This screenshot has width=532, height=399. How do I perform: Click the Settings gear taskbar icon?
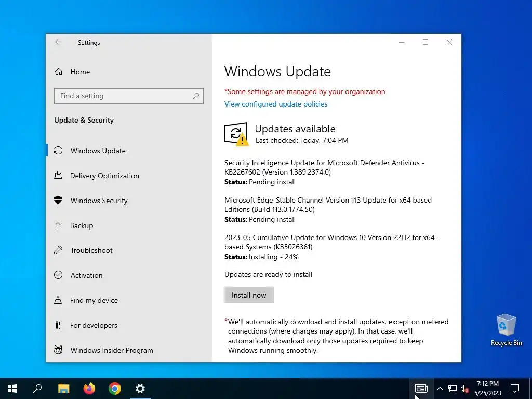click(140, 389)
